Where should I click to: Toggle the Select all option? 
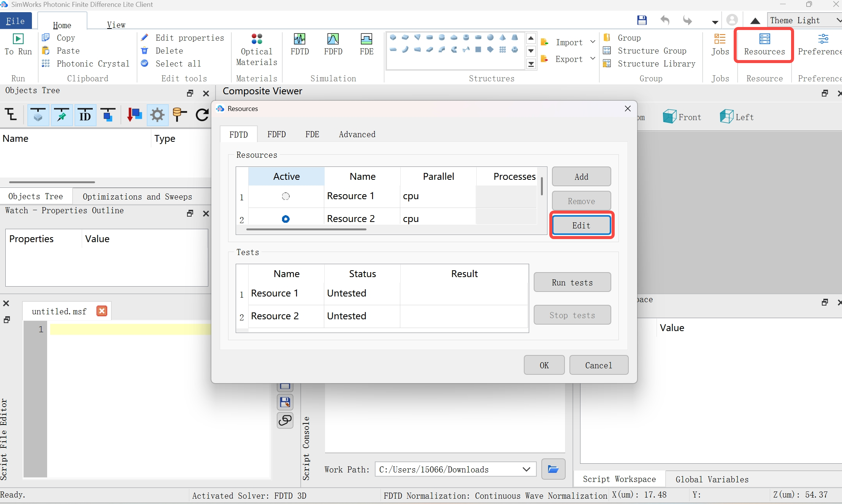click(178, 63)
